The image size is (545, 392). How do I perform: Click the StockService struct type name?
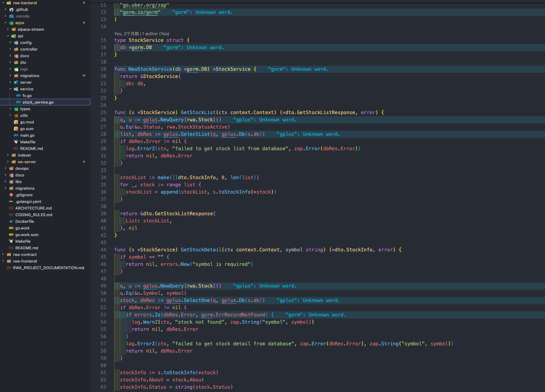click(x=146, y=40)
